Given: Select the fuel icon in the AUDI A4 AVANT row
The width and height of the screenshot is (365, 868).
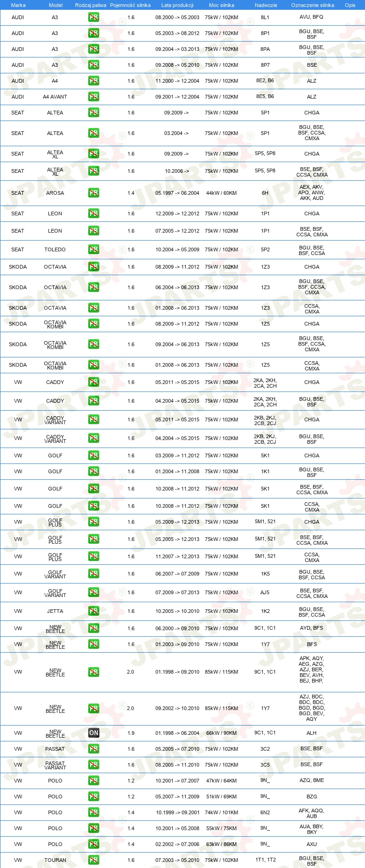Looking at the screenshot, I should 93,97.
